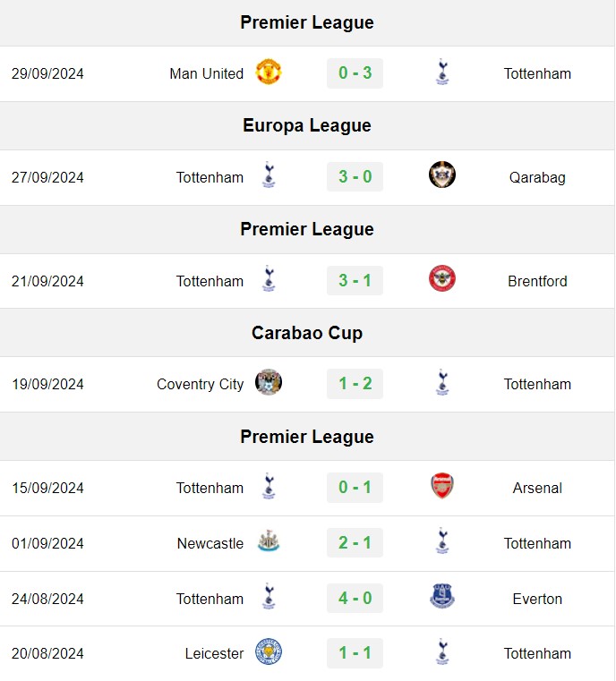616x681 pixels.
Task: Click the Arsenal team name
Action: (x=537, y=489)
